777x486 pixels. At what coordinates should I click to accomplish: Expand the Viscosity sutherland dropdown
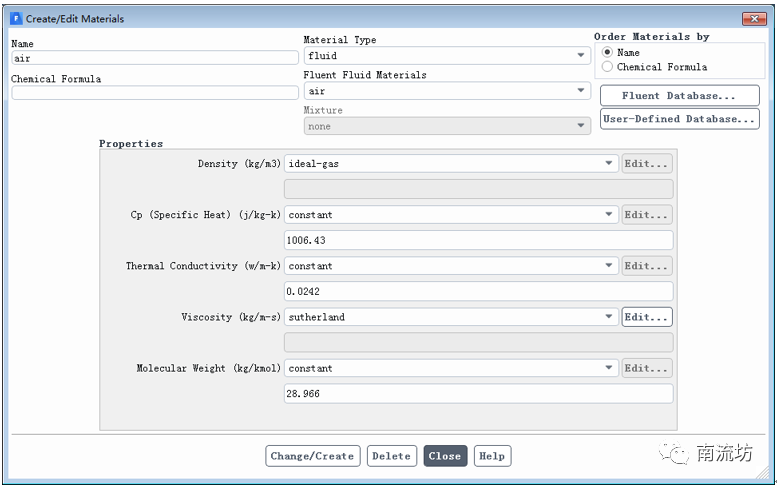(451, 317)
